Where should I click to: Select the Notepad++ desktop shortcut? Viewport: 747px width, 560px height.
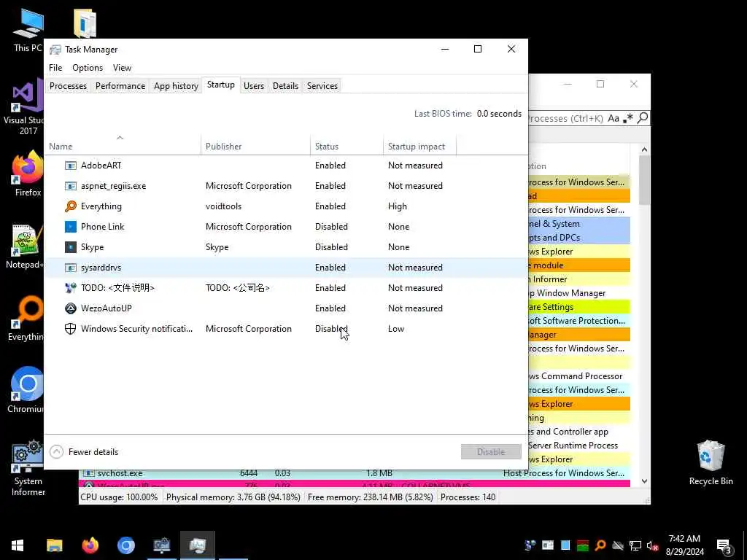25,246
